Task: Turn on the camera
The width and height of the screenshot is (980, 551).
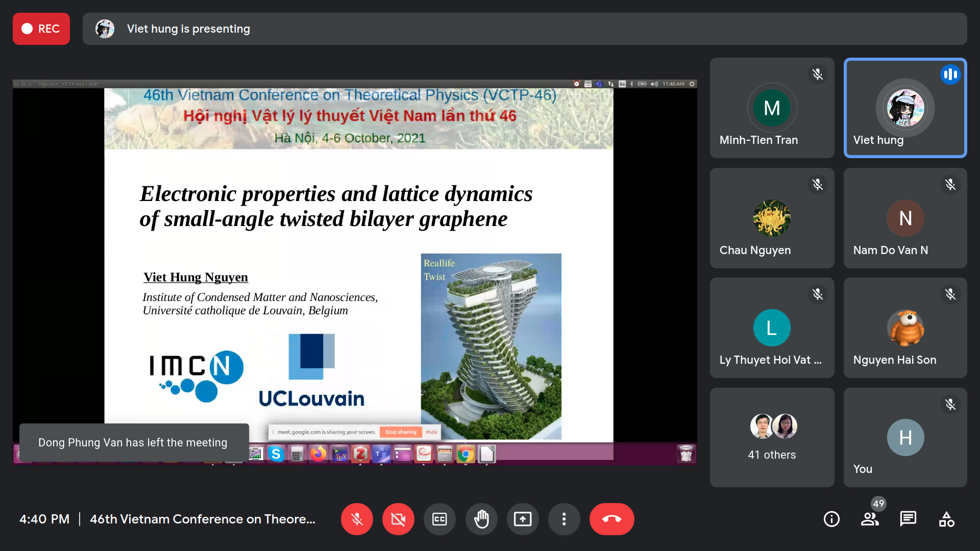Action: coord(398,519)
